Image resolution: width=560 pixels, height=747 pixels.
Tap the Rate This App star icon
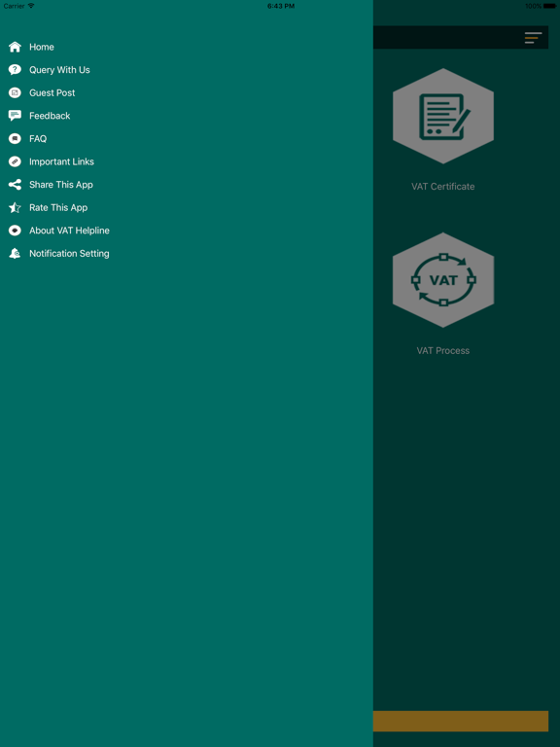[x=15, y=208]
